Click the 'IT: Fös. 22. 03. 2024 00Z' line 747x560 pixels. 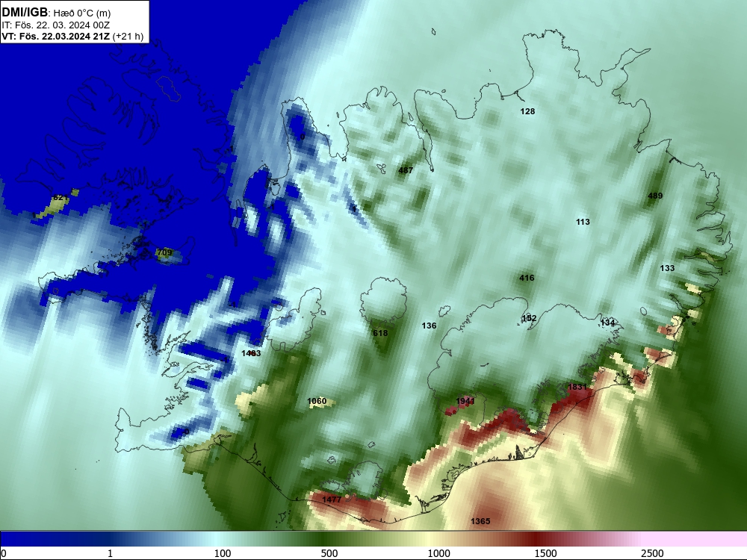(56, 25)
